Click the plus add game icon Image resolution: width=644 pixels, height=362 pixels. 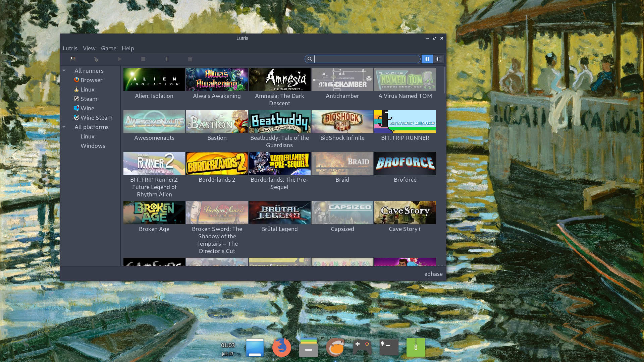pyautogui.click(x=167, y=59)
